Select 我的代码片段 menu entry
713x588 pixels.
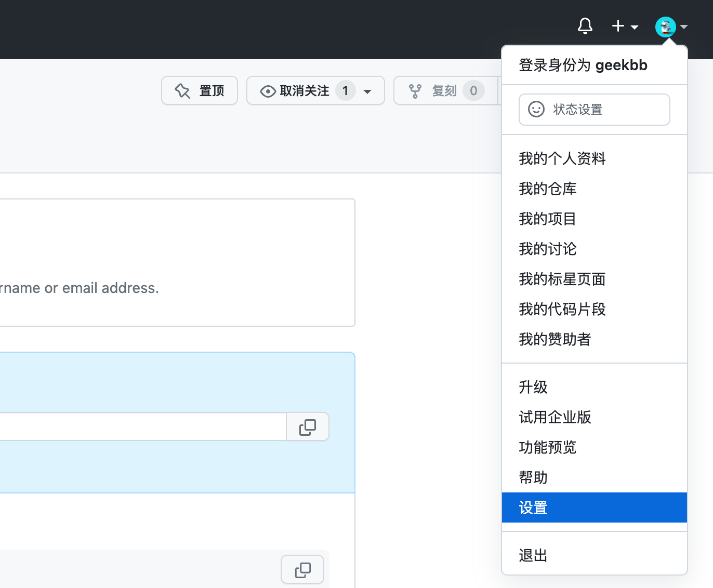[x=562, y=309]
